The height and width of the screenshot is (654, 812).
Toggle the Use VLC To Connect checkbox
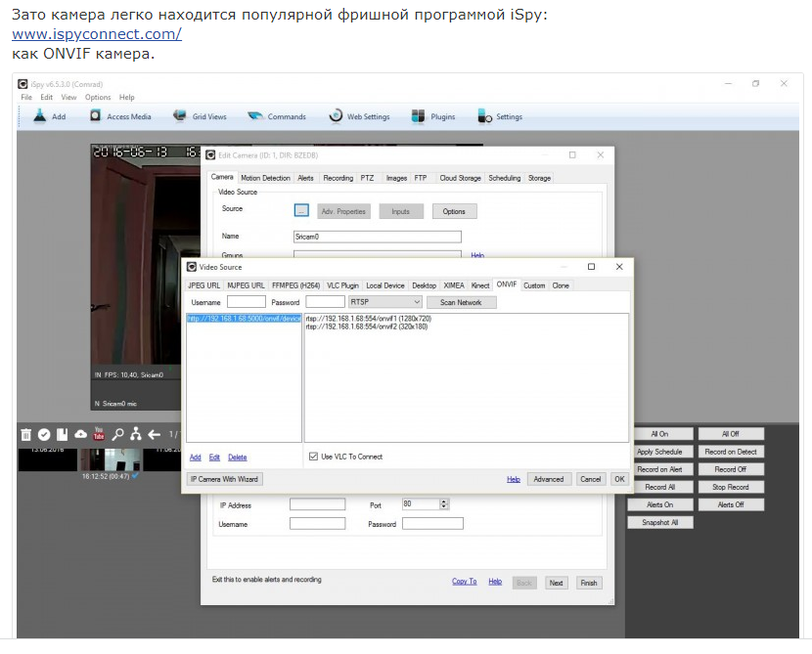[x=311, y=456]
